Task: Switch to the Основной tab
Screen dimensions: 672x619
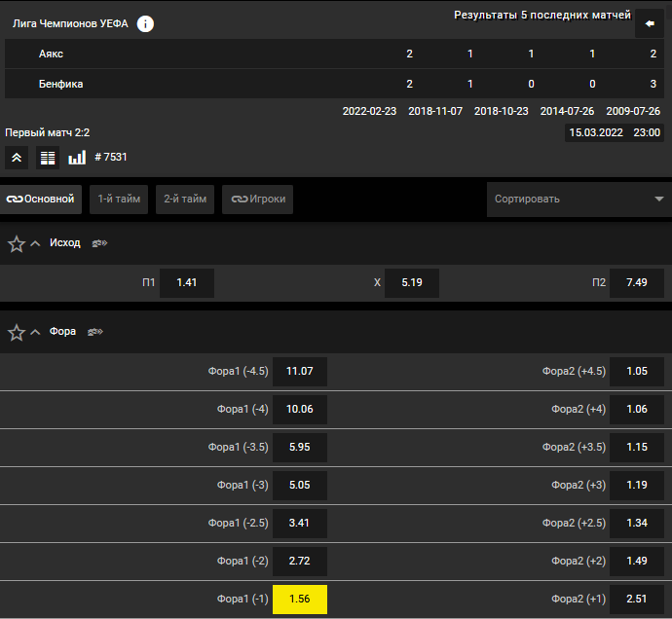Action: (41, 200)
